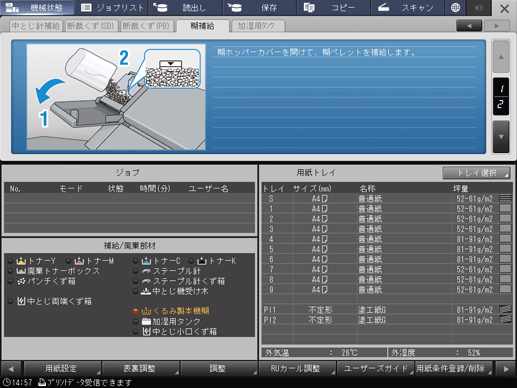Viewport: 517px width, 388px height.
Task: Click tray S paper level indicator
Action: click(x=505, y=198)
